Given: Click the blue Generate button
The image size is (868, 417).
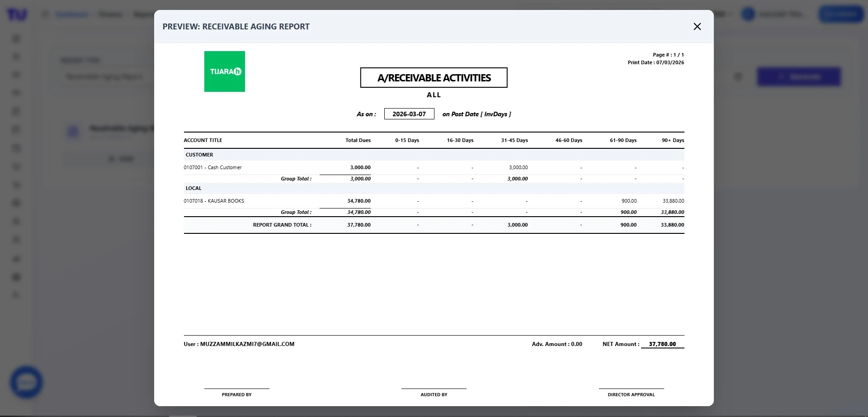Looking at the screenshot, I should click(799, 76).
